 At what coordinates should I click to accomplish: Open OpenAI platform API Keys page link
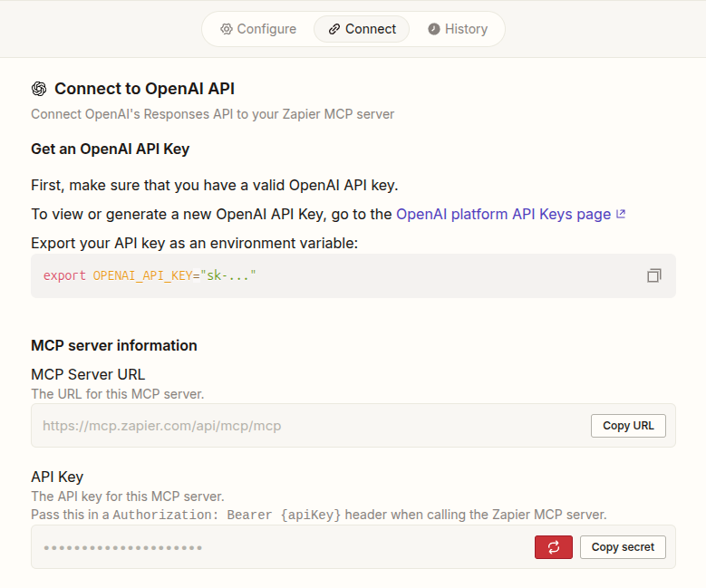510,215
